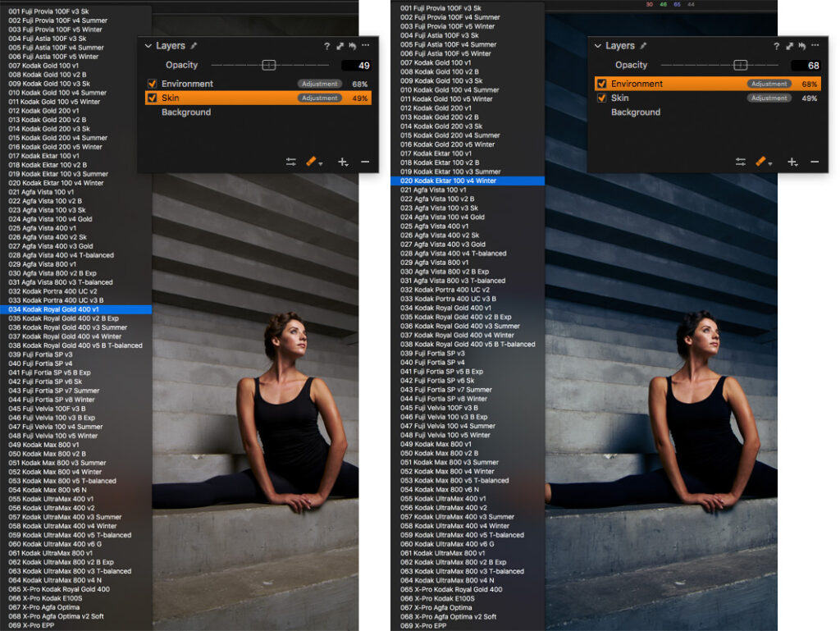
Task: Disable the Skin layer checkbox
Action: (x=152, y=96)
